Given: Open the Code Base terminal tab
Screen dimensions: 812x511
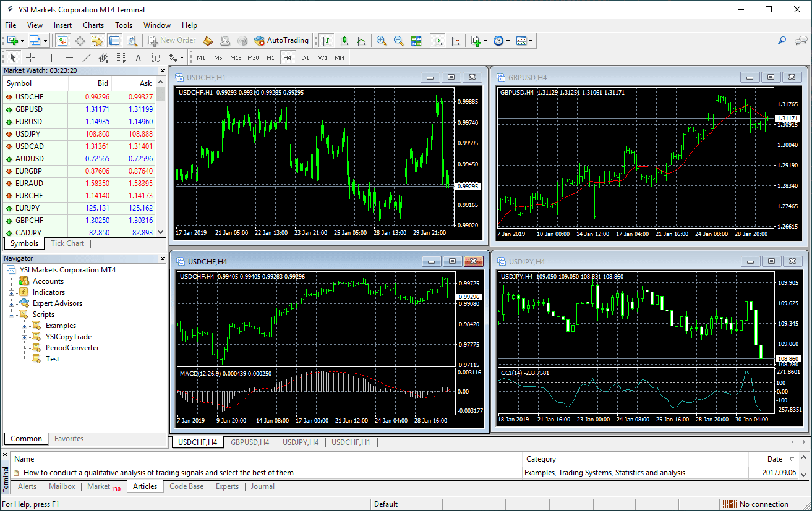Looking at the screenshot, I should (186, 486).
